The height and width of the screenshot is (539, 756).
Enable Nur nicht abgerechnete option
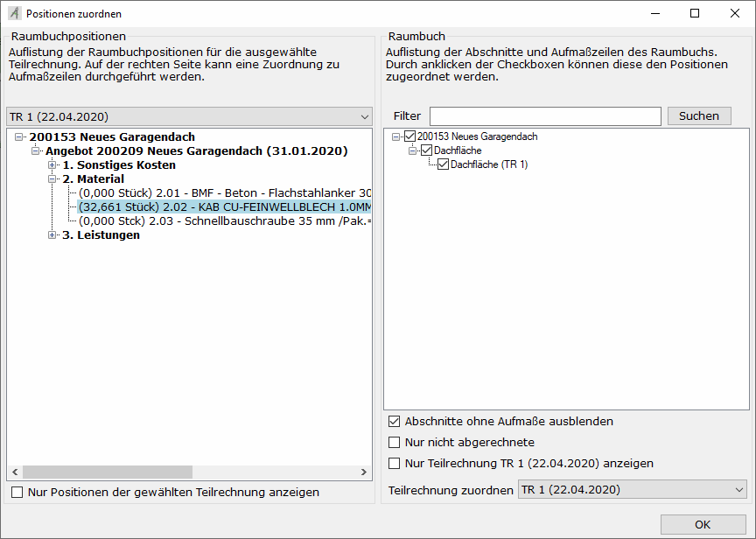pyautogui.click(x=395, y=442)
